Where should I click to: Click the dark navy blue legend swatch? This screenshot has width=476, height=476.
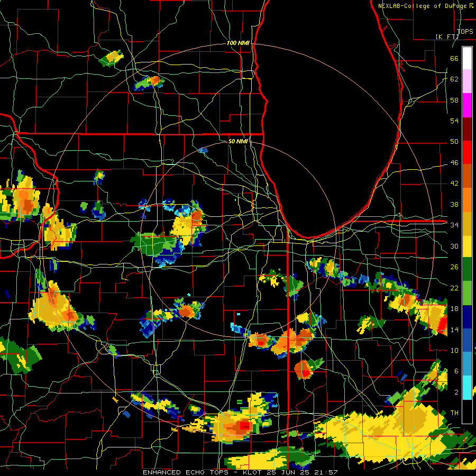[x=467, y=317]
